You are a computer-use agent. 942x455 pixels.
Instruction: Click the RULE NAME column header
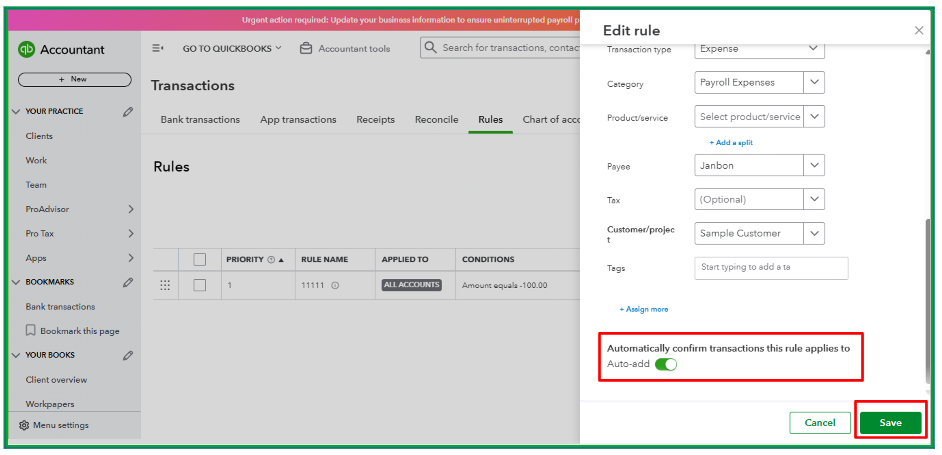click(x=324, y=260)
